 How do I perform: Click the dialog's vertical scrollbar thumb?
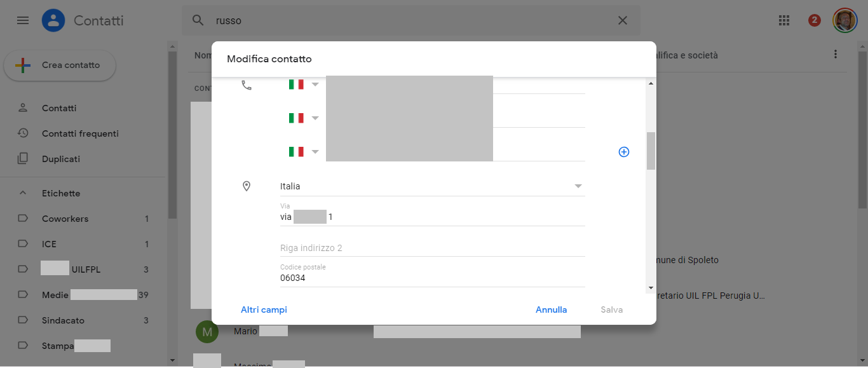coord(651,151)
